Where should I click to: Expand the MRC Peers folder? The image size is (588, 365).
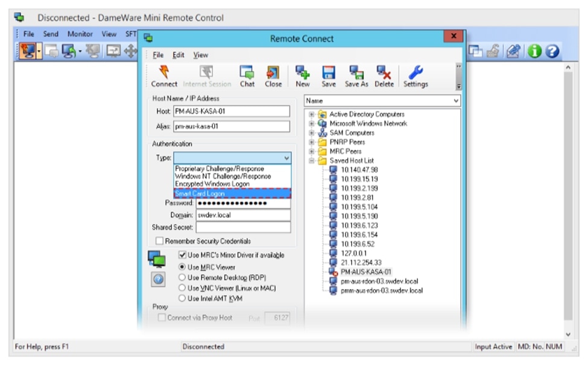click(x=311, y=151)
